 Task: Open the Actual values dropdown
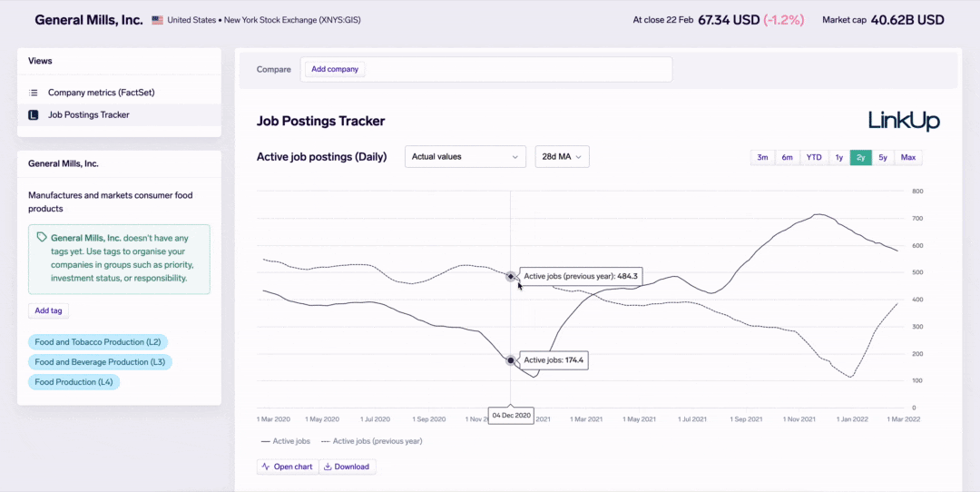(465, 157)
